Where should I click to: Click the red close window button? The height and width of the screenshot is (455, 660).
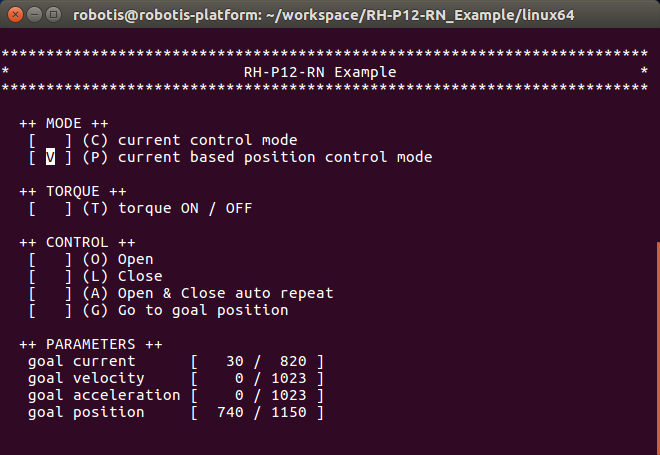click(x=14, y=15)
